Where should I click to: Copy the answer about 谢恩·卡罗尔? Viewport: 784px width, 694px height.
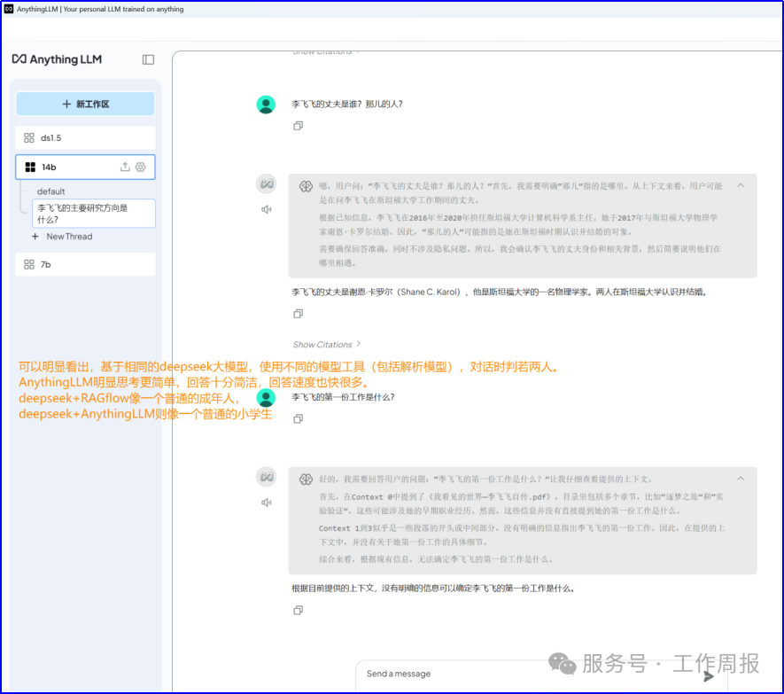coord(298,314)
